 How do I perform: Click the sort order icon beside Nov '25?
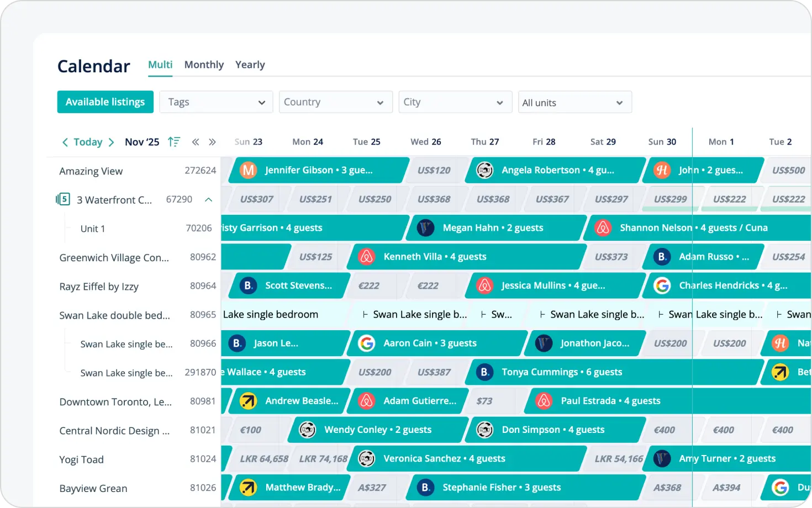tap(174, 142)
